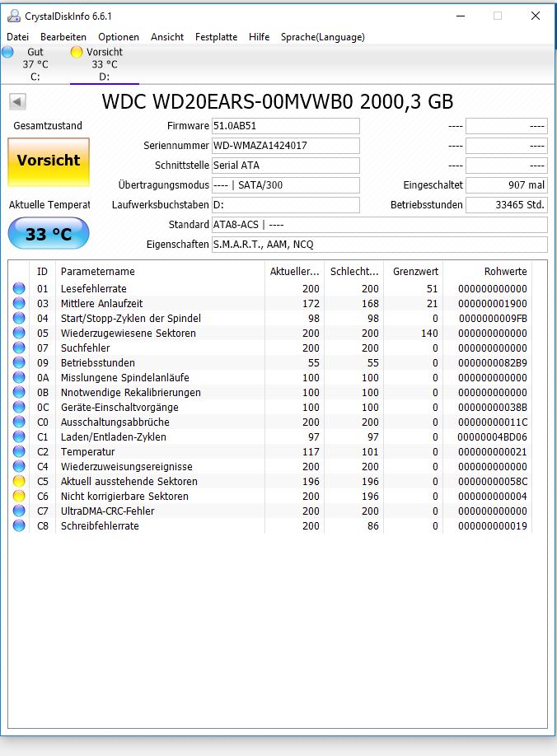Open the Festplatte menu
This screenshot has width=557, height=756.
point(216,37)
